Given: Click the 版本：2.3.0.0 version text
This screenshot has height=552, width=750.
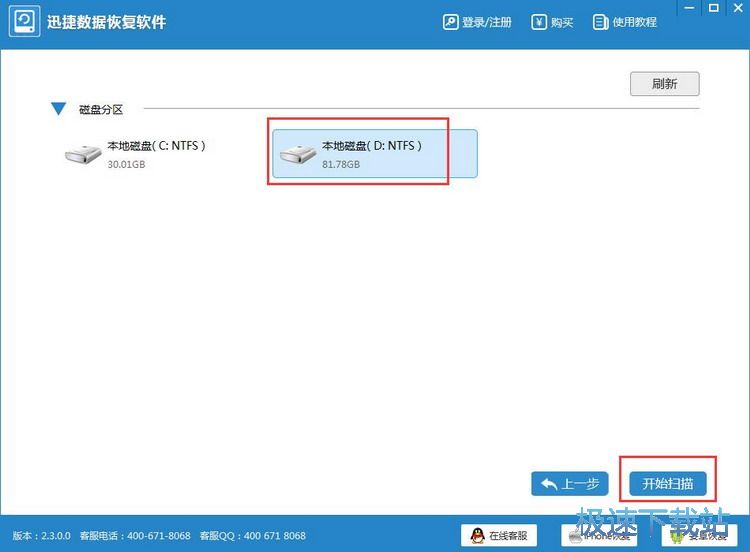Looking at the screenshot, I should pyautogui.click(x=42, y=536).
